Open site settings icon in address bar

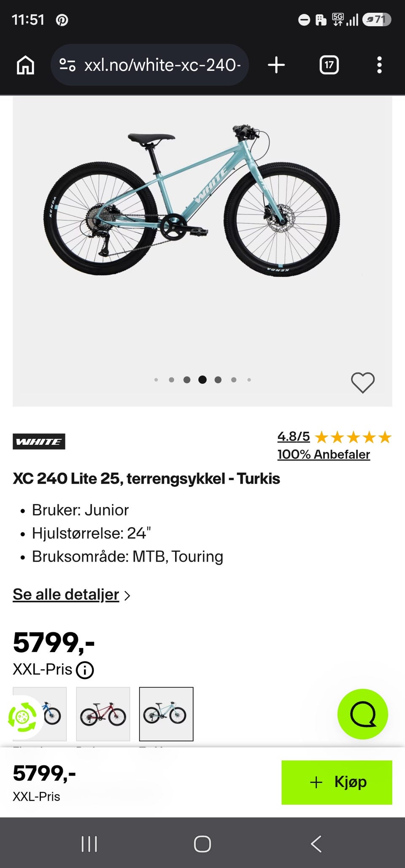tap(67, 65)
